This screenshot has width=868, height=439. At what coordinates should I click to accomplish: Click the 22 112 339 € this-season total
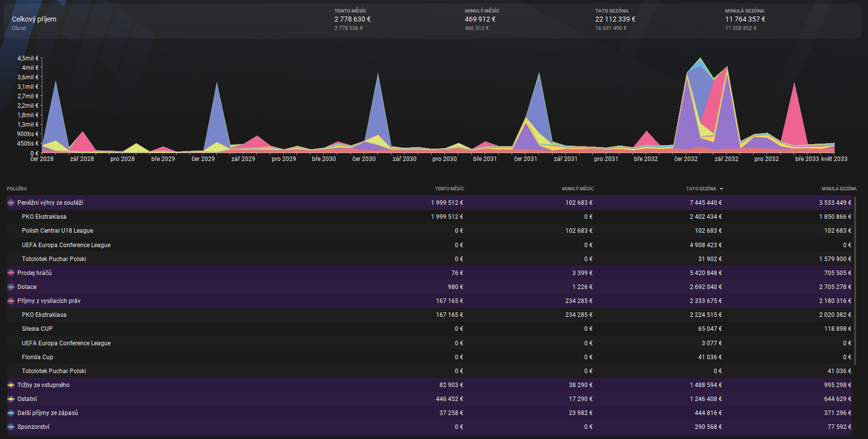[615, 19]
